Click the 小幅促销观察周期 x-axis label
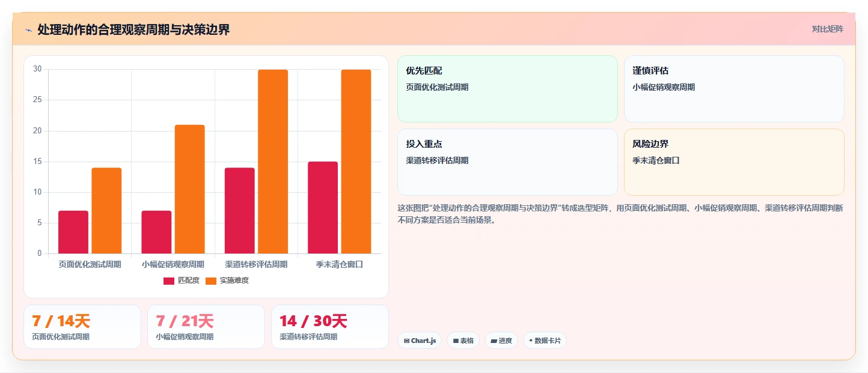Screen dimensions: 868x373 pyautogui.click(x=173, y=264)
